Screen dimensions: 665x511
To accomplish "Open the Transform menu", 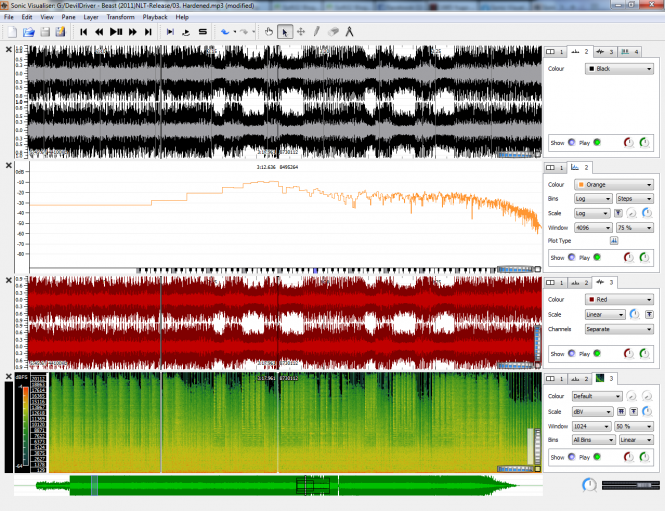I will tap(120, 17).
